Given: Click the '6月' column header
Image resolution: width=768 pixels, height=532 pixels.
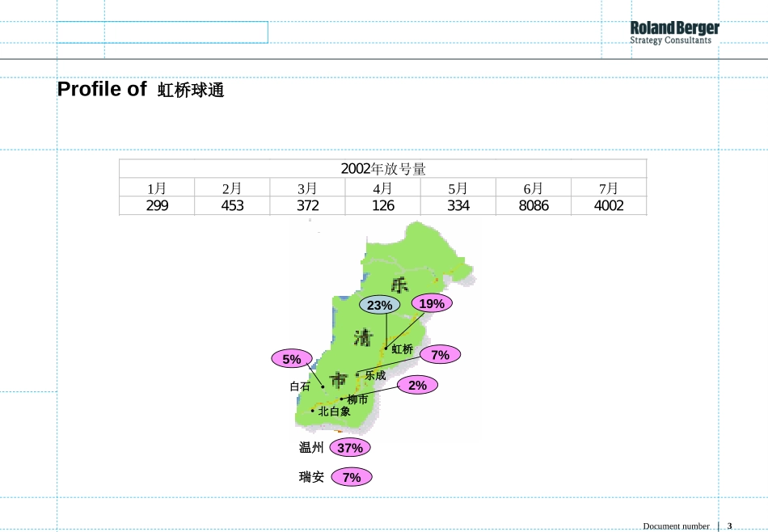Looking at the screenshot, I should point(534,188).
